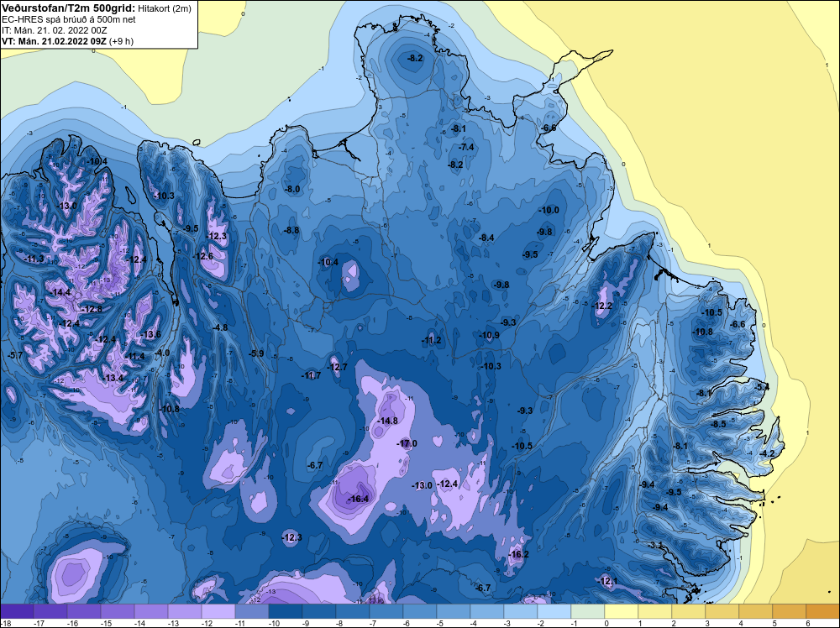This screenshot has height=628, width=840.
Task: Click the 3 label in the color legend
Action: tap(707, 623)
